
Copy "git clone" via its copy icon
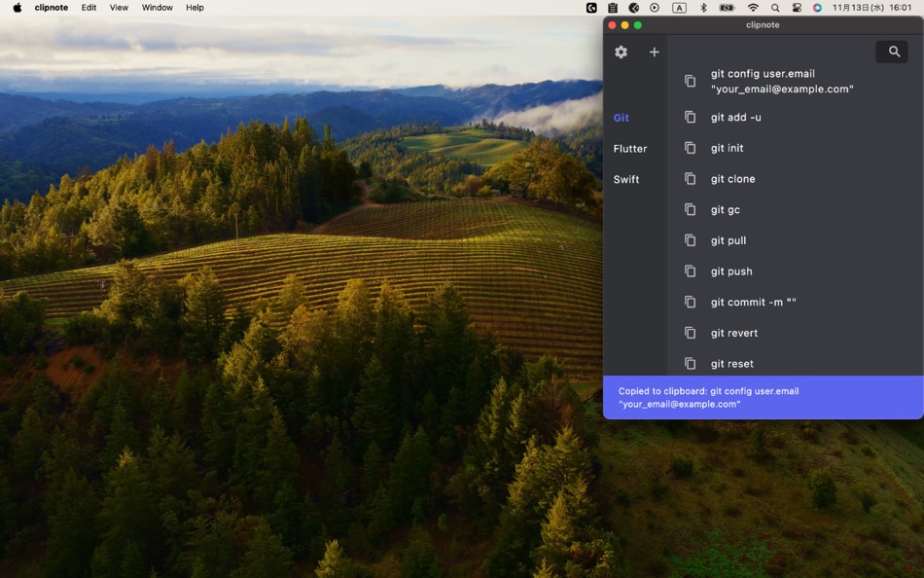click(691, 178)
